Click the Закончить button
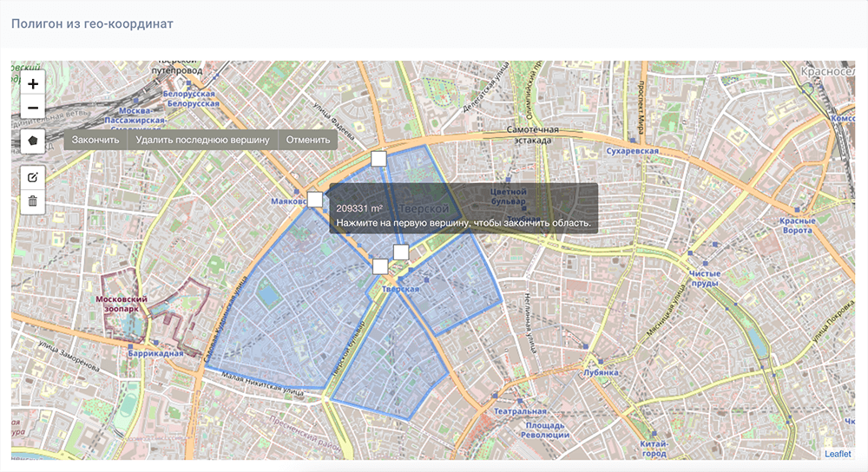Screen dimensions: 868x472 [95, 140]
